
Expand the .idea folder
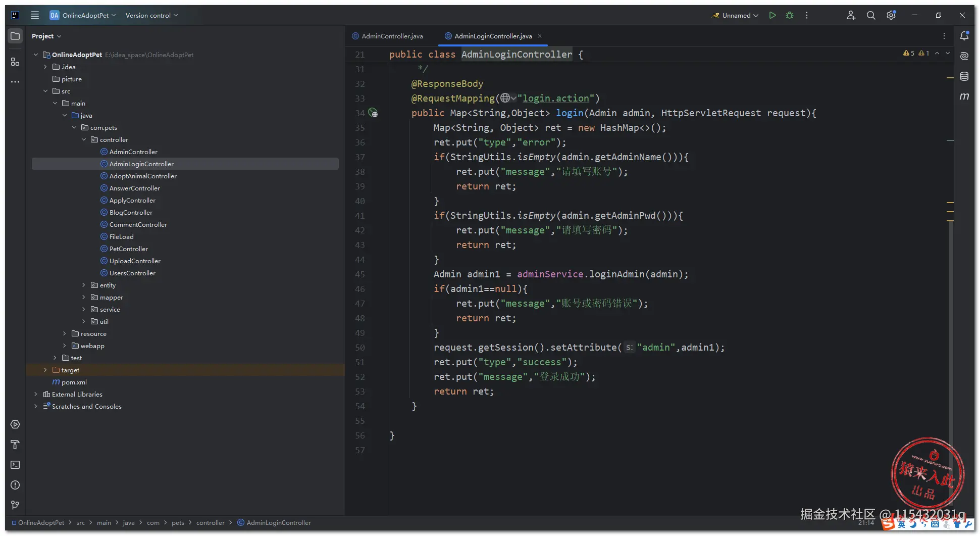[x=45, y=67]
